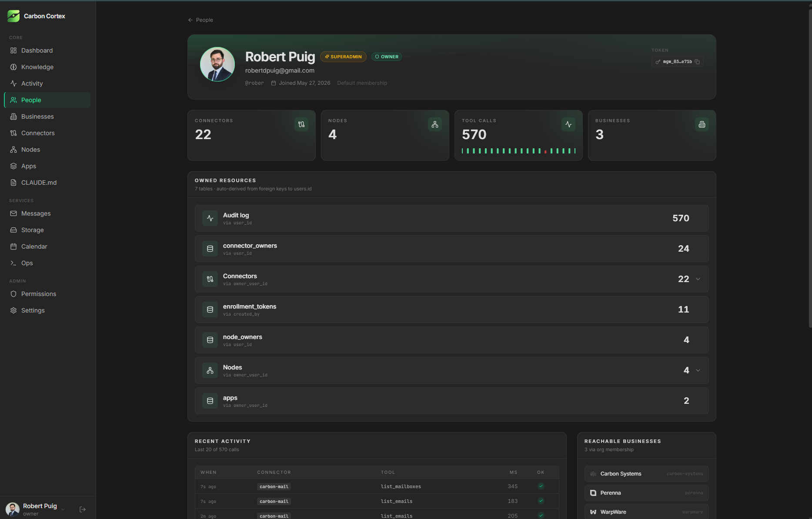Click the sidebar footer user avatar

(13, 509)
